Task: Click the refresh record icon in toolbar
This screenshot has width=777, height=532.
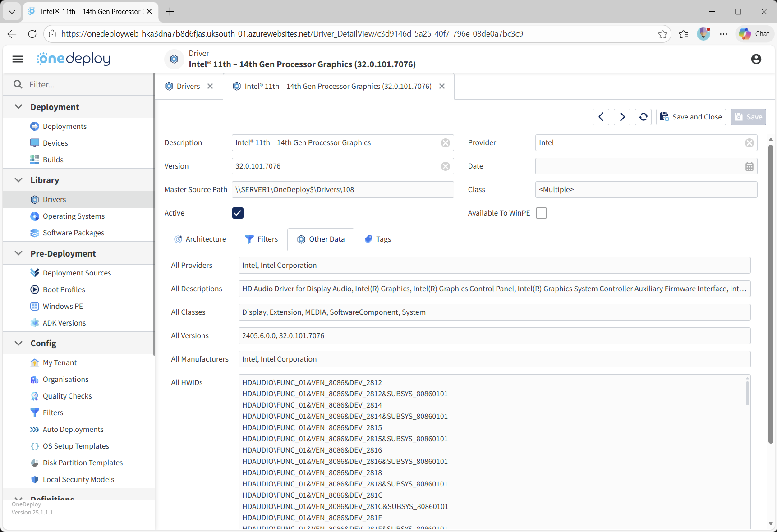Action: pyautogui.click(x=643, y=117)
